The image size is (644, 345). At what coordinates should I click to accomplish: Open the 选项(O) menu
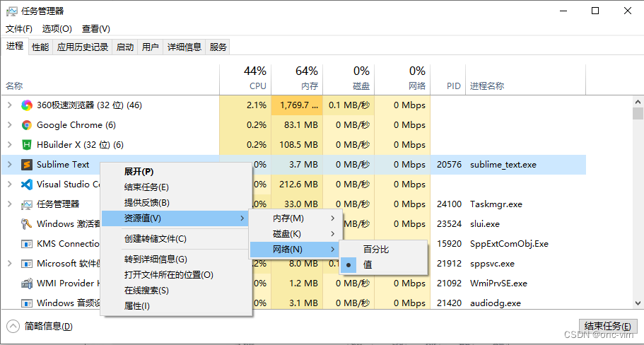coord(57,29)
